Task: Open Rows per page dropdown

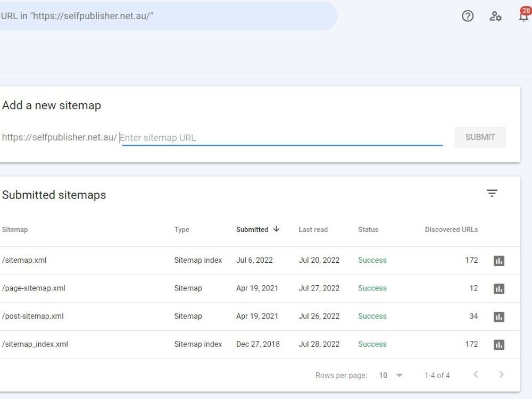Action: point(390,375)
